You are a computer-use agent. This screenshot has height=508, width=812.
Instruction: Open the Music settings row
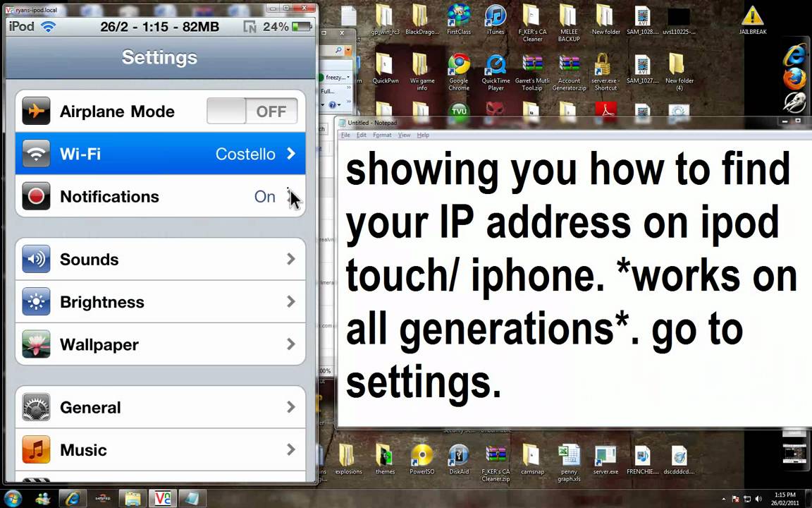point(161,450)
